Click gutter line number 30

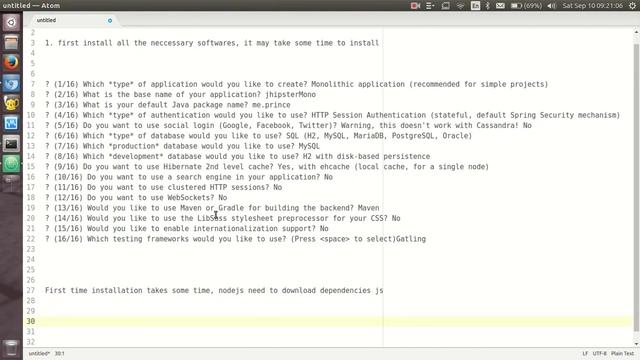(31, 321)
